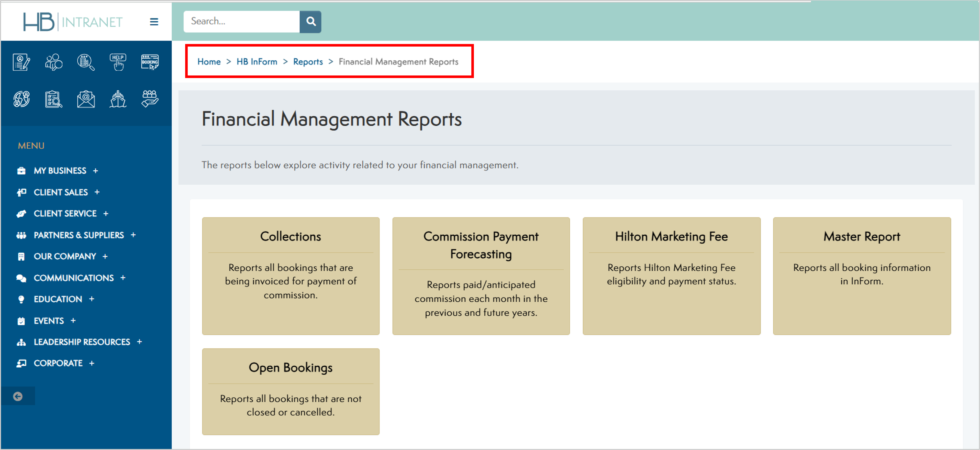Click the building magnifier search icon
The height and width of the screenshot is (450, 980).
pos(85,62)
